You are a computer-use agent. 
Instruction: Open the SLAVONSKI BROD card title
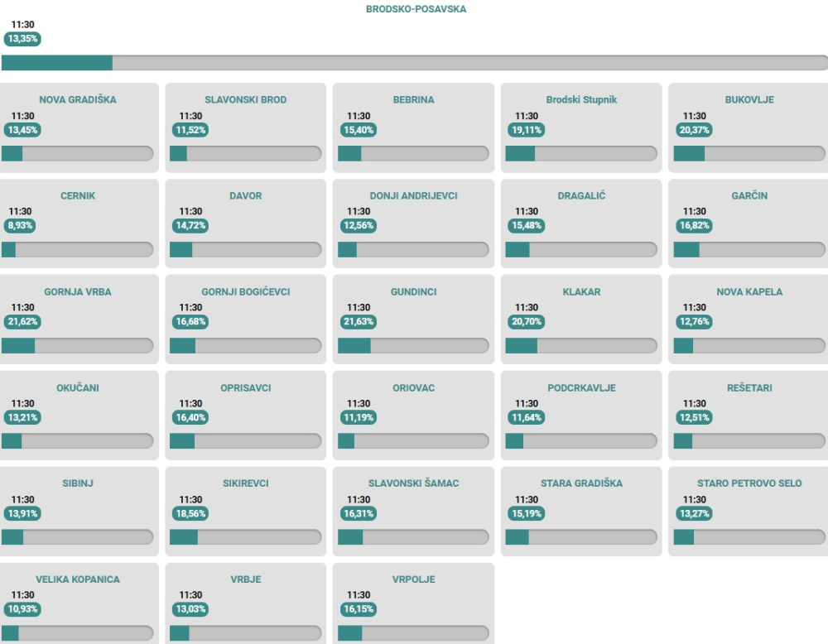[246, 100]
